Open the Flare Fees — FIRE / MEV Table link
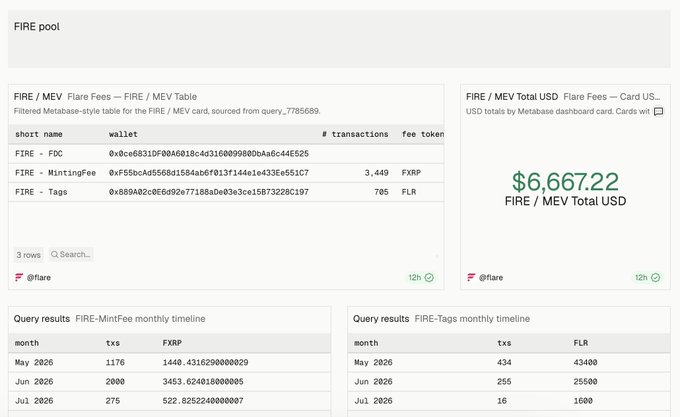The image size is (680, 417). coord(132,97)
